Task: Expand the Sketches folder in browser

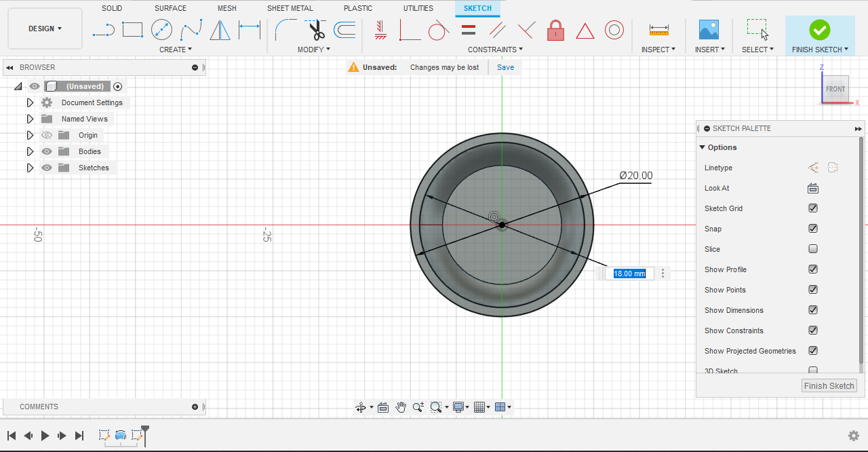Action: point(30,168)
